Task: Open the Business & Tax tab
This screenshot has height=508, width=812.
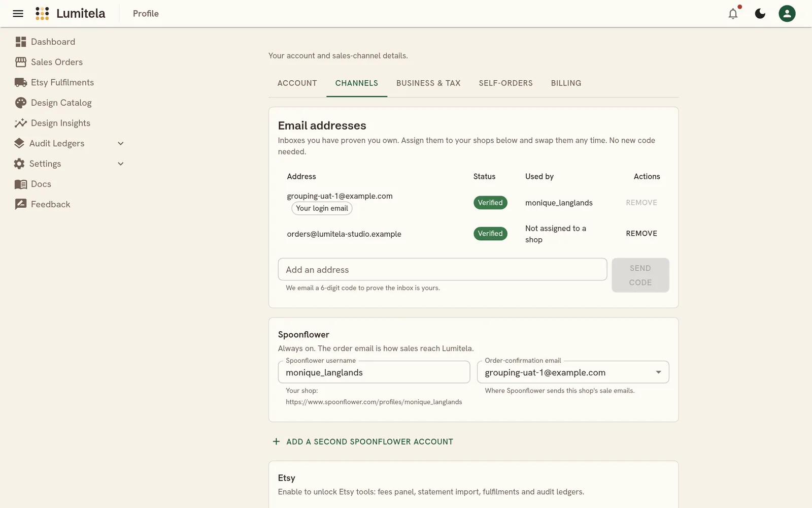Action: pos(428,83)
